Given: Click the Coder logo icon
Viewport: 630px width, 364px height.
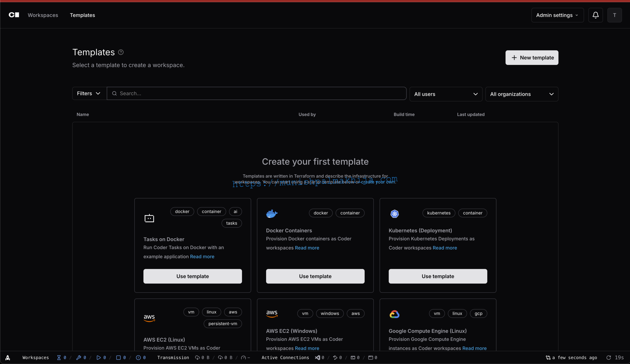Looking at the screenshot, I should (14, 15).
